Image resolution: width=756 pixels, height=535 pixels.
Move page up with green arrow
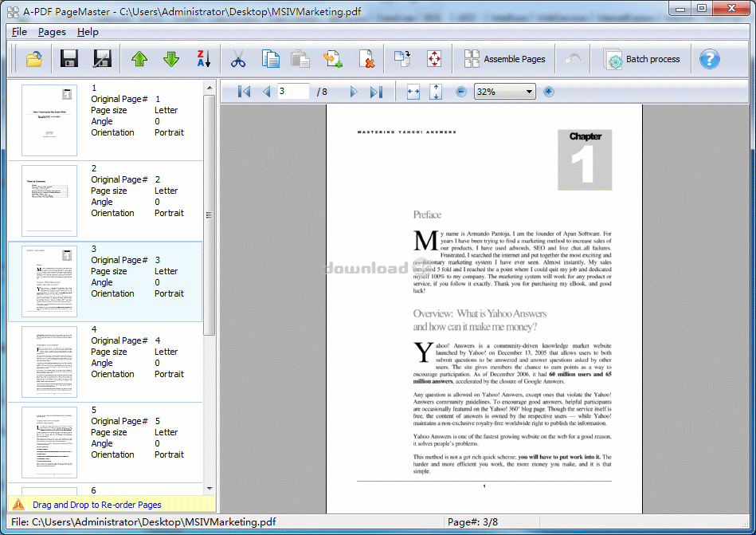tap(139, 59)
